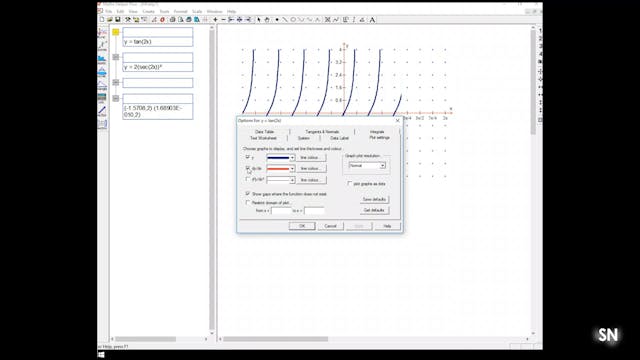Select the point dot tool
The height and width of the screenshot is (360, 640).
(x=277, y=20)
